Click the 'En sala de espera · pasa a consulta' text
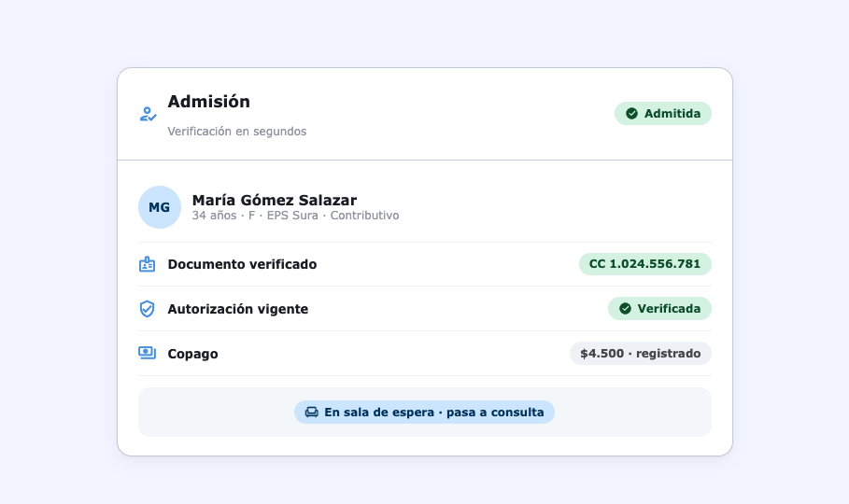 point(433,412)
